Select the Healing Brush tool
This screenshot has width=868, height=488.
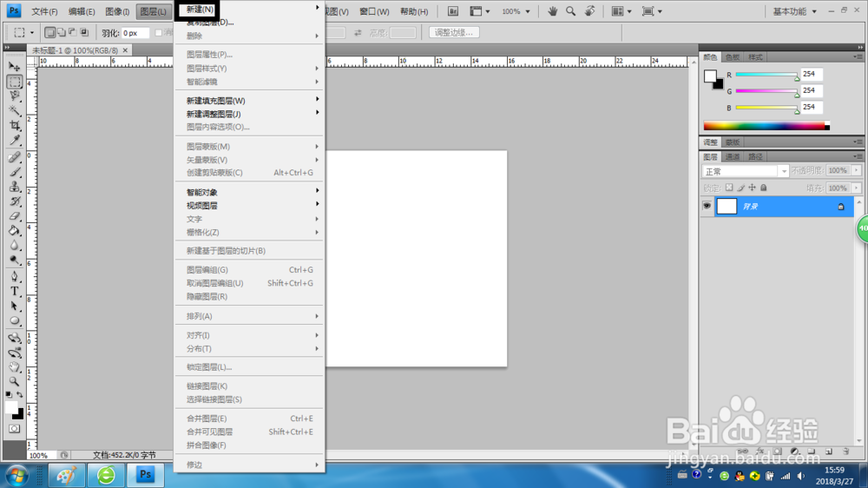coord(15,157)
